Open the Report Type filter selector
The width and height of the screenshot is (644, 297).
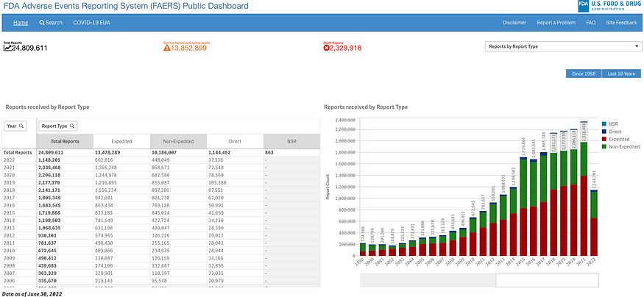tap(58, 126)
